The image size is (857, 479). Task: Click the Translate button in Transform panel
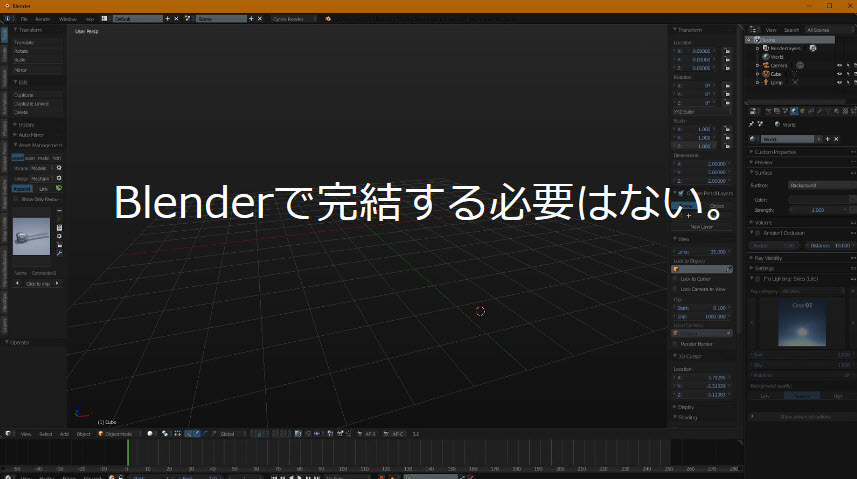click(37, 42)
